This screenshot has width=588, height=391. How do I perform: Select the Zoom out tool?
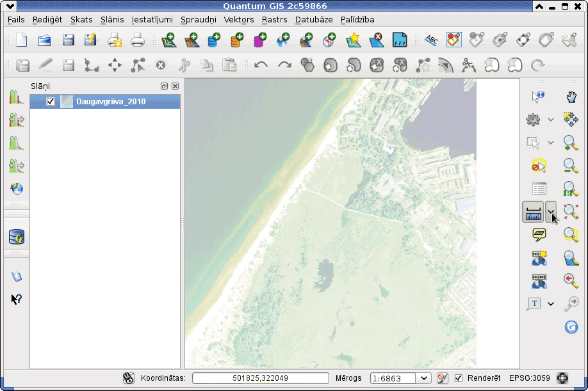pyautogui.click(x=571, y=166)
